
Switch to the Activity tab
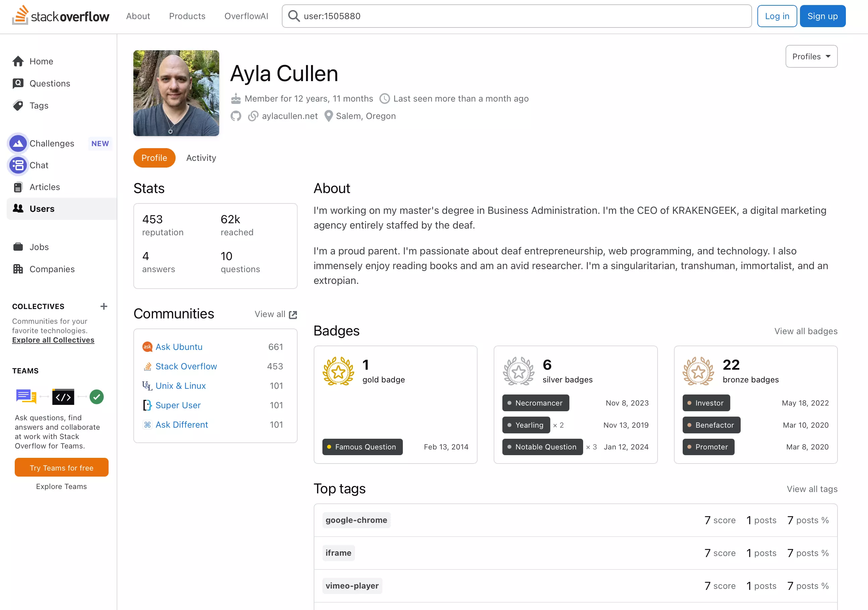tap(201, 158)
